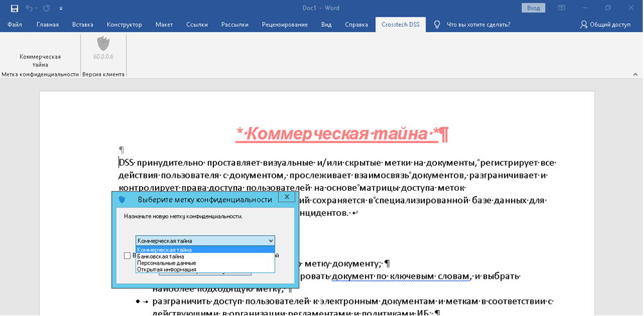Switch to the Вставка tab
This screenshot has width=644, height=316.
[x=82, y=24]
